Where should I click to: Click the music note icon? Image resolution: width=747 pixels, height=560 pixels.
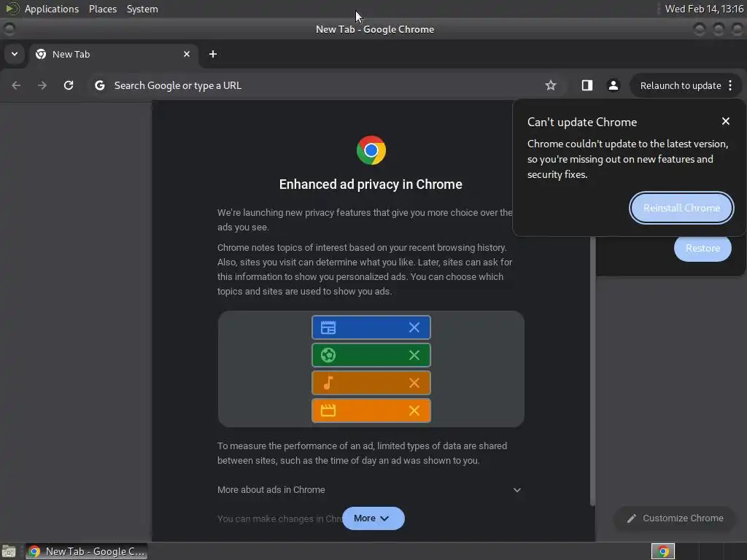(328, 383)
